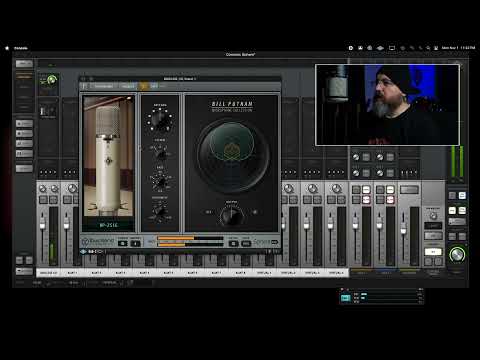480x360 pixels.
Task: Toggle right button under Virtual 4 pan knob
Action: pos(341,200)
